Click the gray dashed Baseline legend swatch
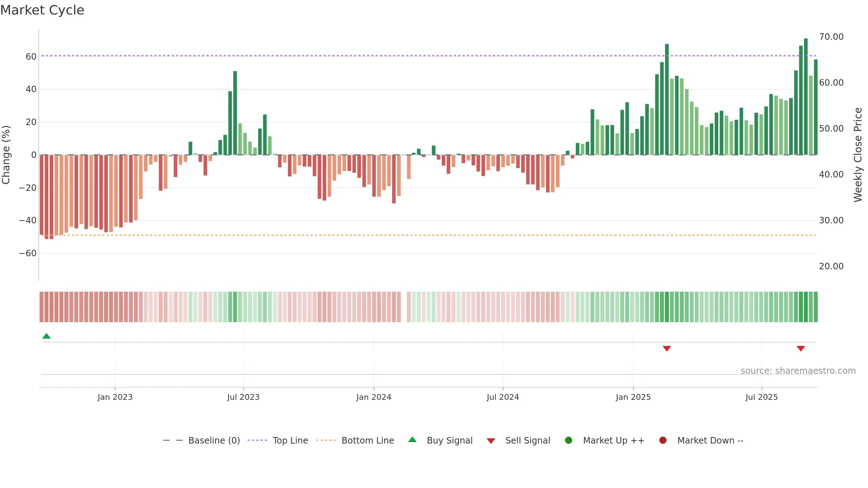Screen dimensions: 868x488 click(173, 440)
